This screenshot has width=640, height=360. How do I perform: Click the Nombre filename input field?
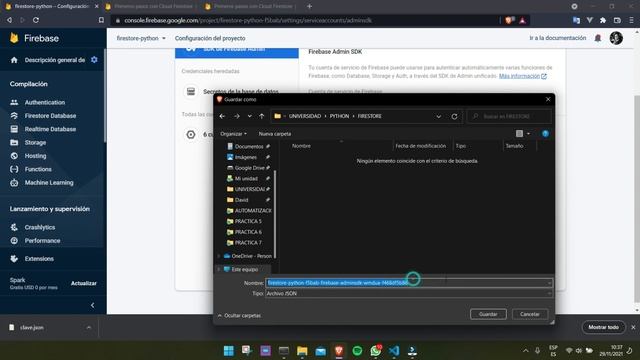tap(409, 282)
